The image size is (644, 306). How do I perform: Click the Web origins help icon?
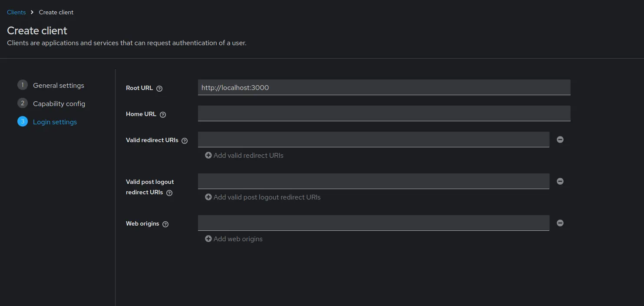pos(165,224)
